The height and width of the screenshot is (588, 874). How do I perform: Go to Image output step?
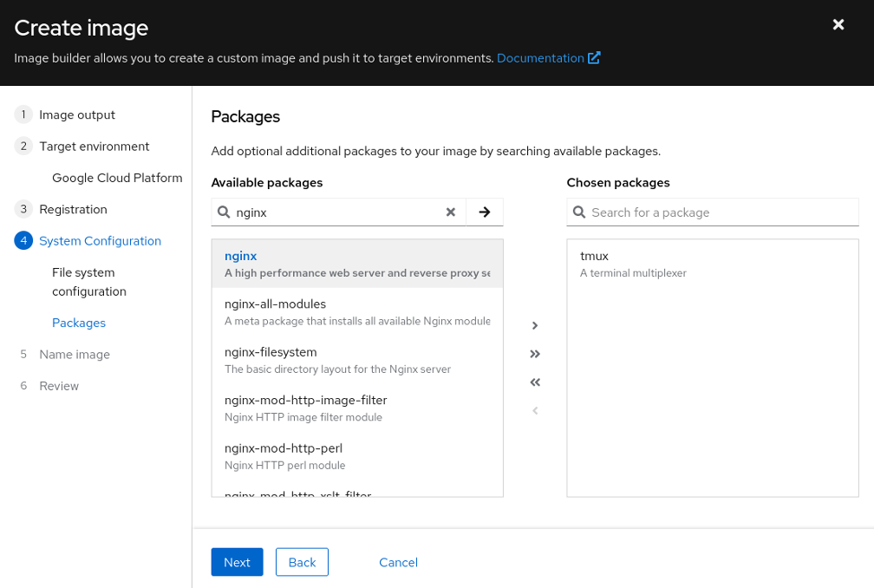pyautogui.click(x=77, y=114)
